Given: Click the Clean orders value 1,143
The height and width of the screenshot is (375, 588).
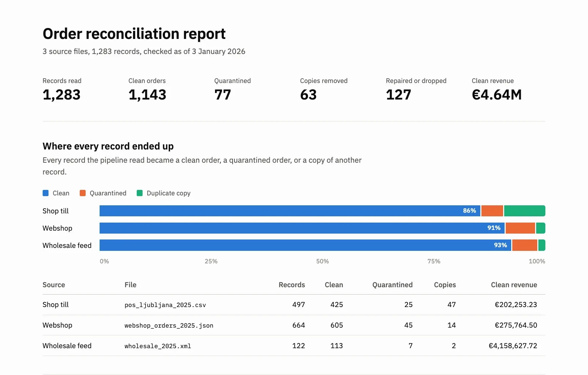Looking at the screenshot, I should click(x=147, y=95).
